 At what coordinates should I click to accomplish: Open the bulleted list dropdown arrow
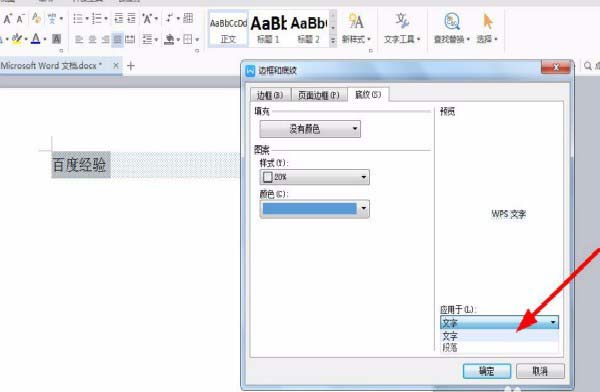point(87,18)
